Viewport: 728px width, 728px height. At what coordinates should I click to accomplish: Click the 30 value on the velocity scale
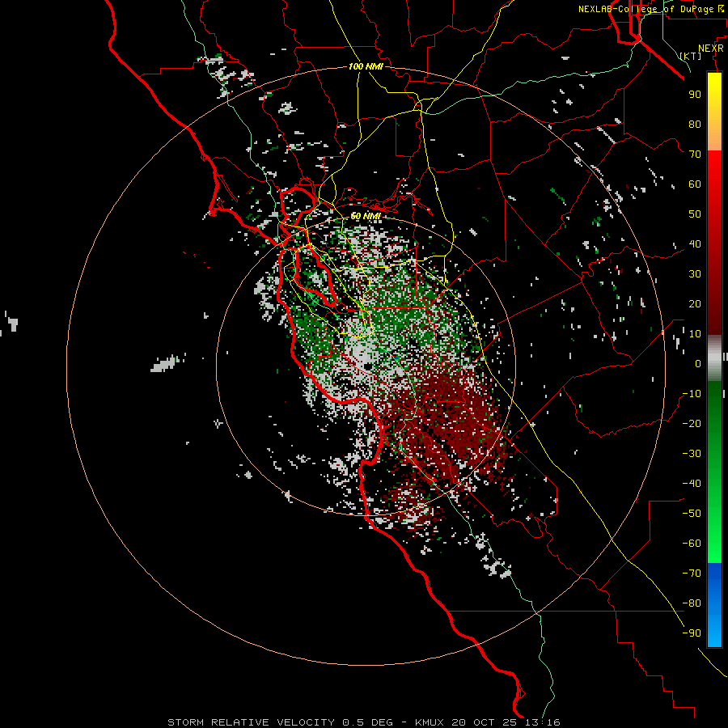coord(695,274)
